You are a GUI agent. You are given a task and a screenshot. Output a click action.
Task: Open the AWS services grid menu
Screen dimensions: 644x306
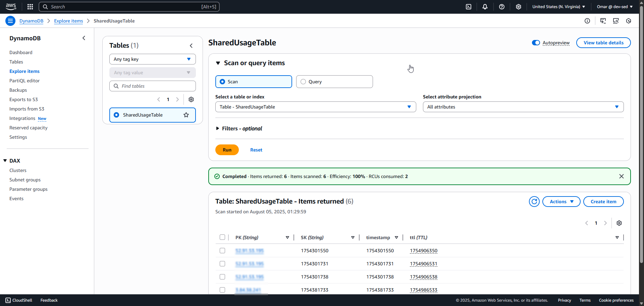coord(30,7)
